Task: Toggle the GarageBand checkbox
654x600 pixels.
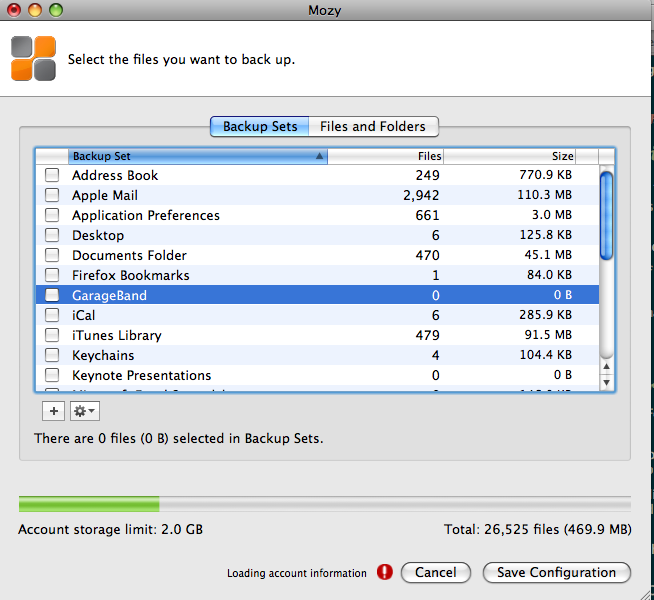Action: pyautogui.click(x=52, y=295)
